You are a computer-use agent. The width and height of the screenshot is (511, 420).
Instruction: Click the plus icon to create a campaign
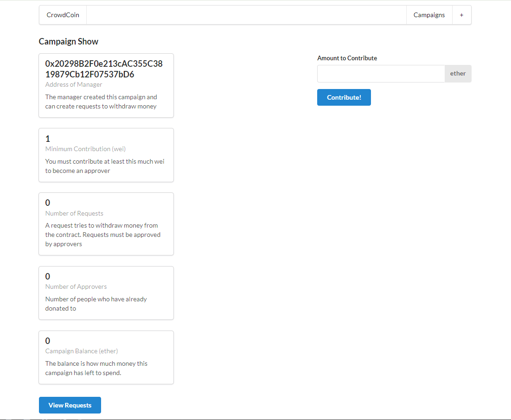point(461,15)
